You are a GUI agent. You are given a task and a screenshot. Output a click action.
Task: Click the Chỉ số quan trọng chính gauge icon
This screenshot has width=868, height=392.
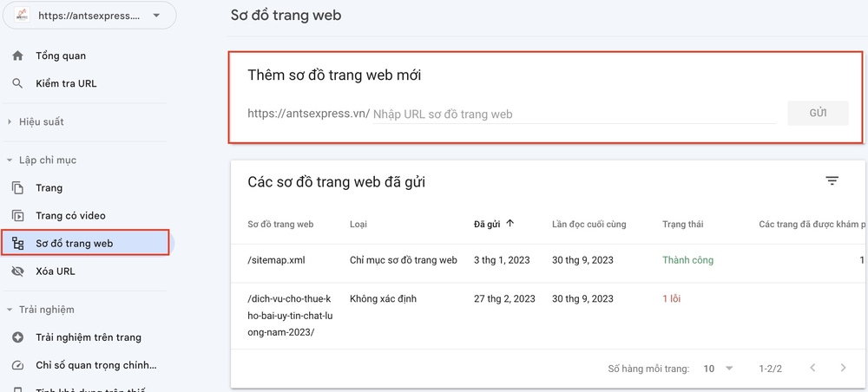point(17,365)
